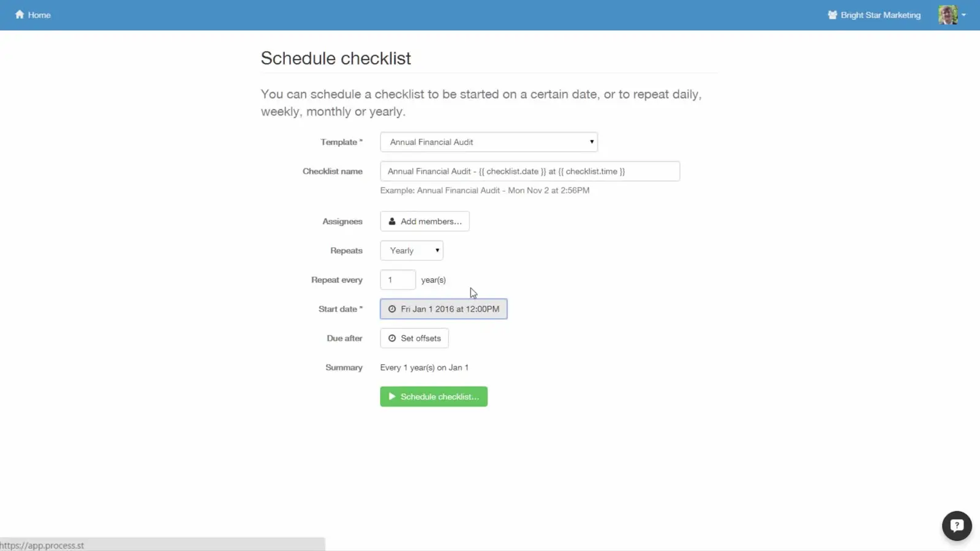Click the Checklist name text field
The height and width of the screenshot is (551, 980).
click(x=530, y=171)
